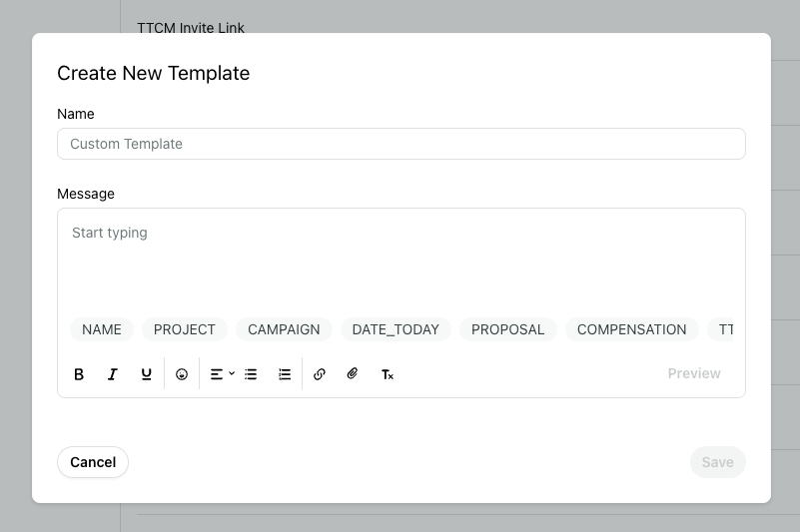The height and width of the screenshot is (532, 800).
Task: Insert the PROPOSAL variable tag
Action: point(507,329)
